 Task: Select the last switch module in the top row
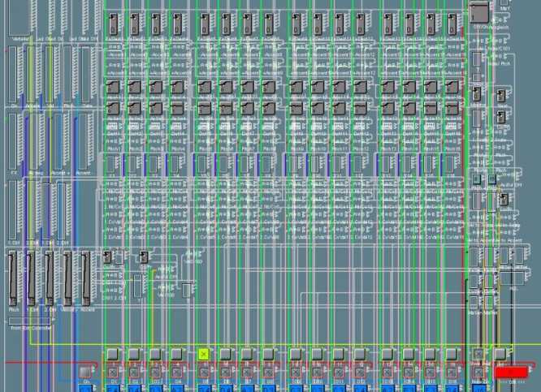point(452,24)
